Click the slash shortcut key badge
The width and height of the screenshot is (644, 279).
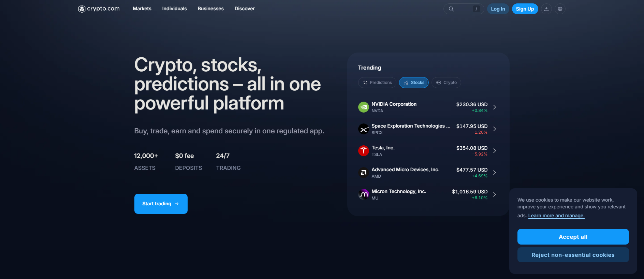[x=477, y=9]
